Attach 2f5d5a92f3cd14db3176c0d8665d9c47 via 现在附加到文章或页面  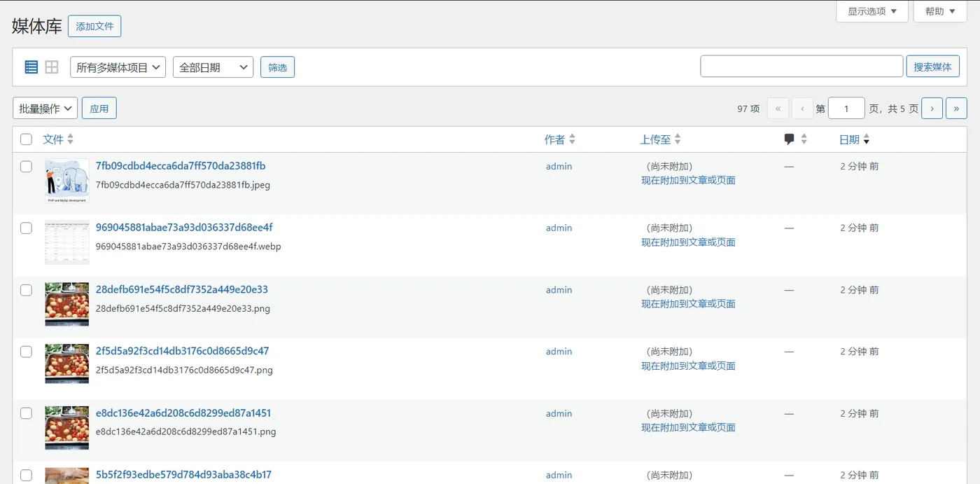coord(688,366)
